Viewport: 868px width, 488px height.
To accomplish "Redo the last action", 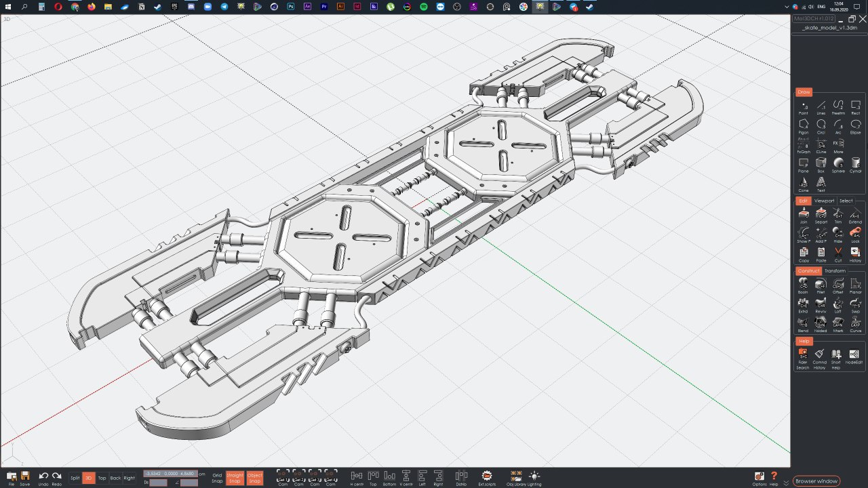I will tap(57, 479).
